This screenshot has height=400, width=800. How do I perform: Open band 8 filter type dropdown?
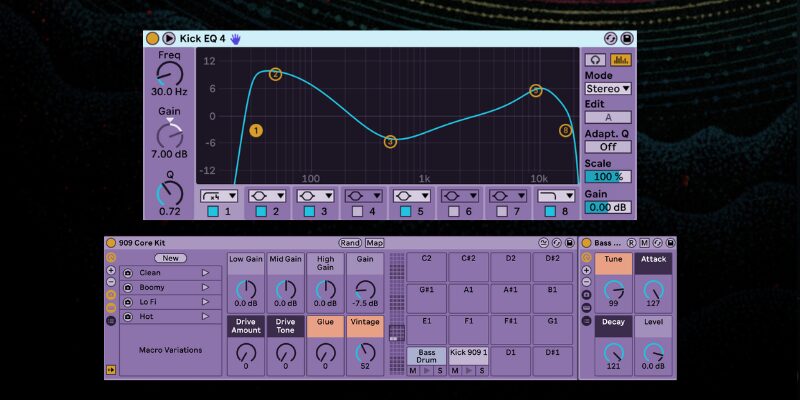[553, 195]
